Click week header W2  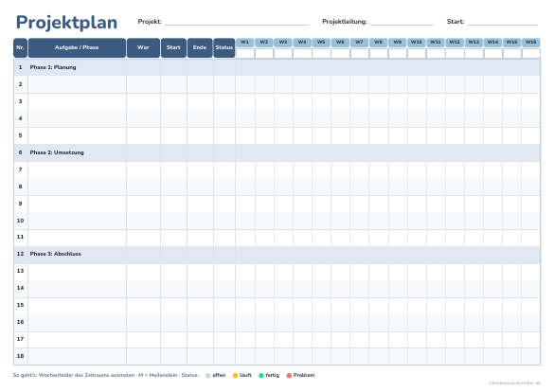click(x=264, y=43)
